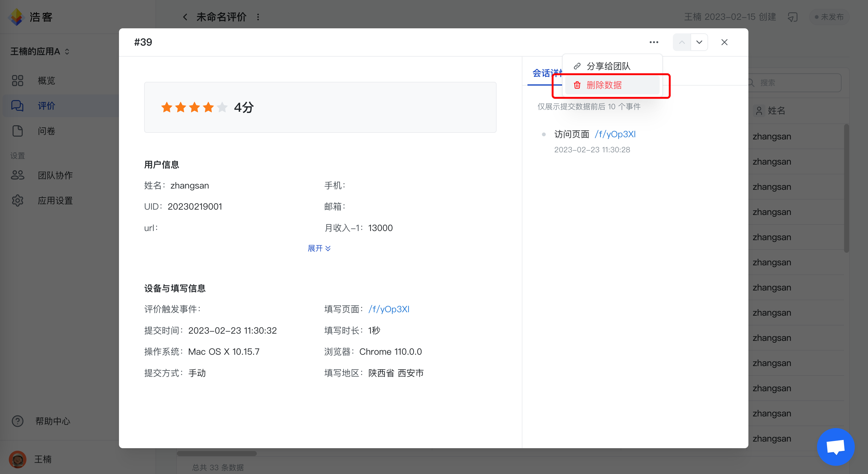868x474 pixels.
Task: Click the fifth empty rating star
Action: [x=222, y=107]
